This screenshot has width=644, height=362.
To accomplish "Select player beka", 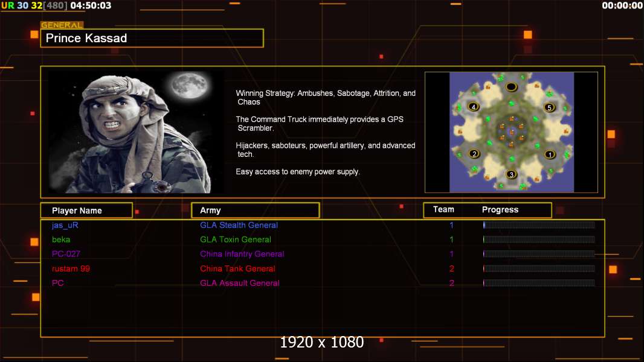I will 61,240.
